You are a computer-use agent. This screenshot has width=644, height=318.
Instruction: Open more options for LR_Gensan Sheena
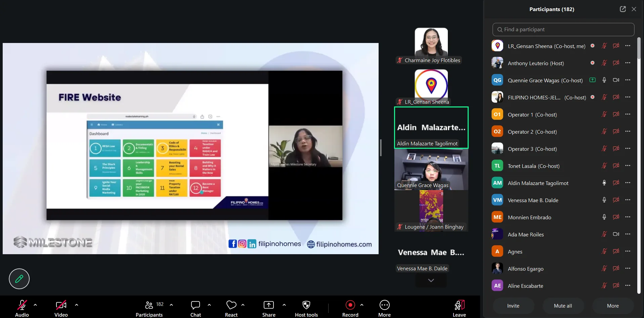pos(628,46)
